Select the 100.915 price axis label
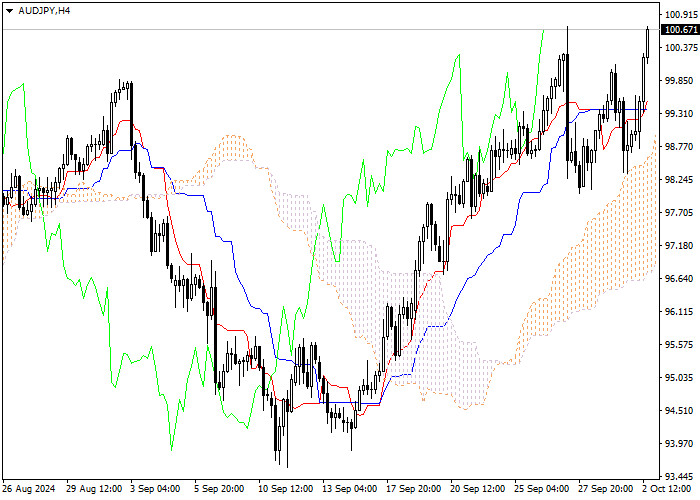 tap(681, 15)
